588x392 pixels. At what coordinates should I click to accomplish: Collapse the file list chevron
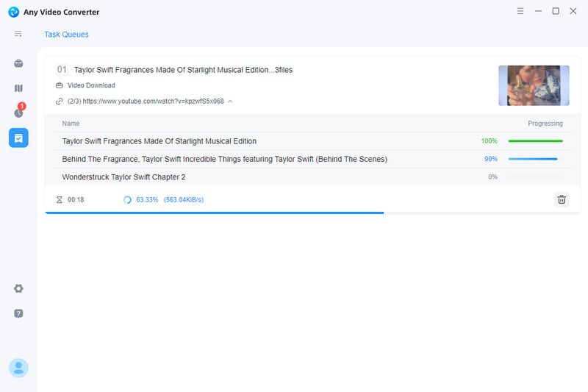point(230,101)
